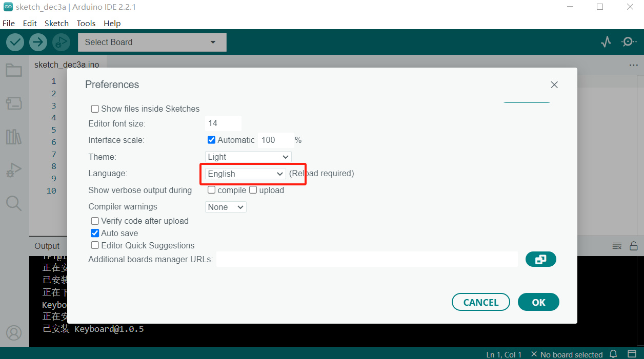Open the File menu
Screen dimensions: 644x359
click(9, 23)
